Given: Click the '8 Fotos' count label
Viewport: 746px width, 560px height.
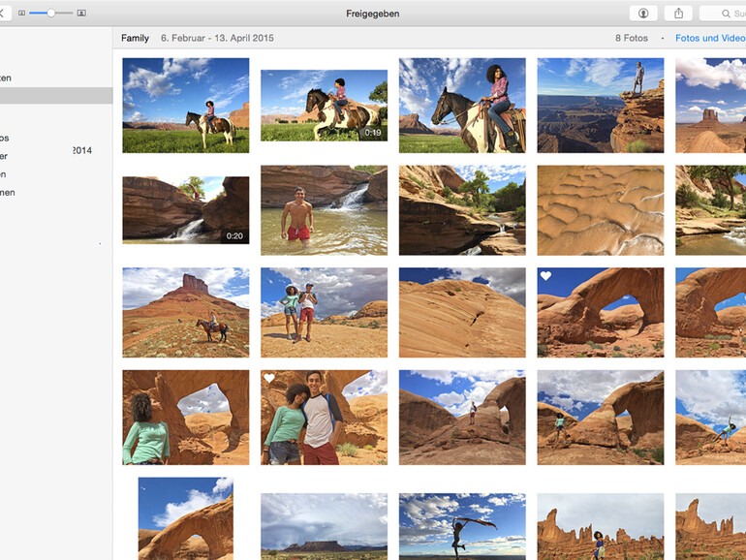Looking at the screenshot, I should [x=632, y=38].
